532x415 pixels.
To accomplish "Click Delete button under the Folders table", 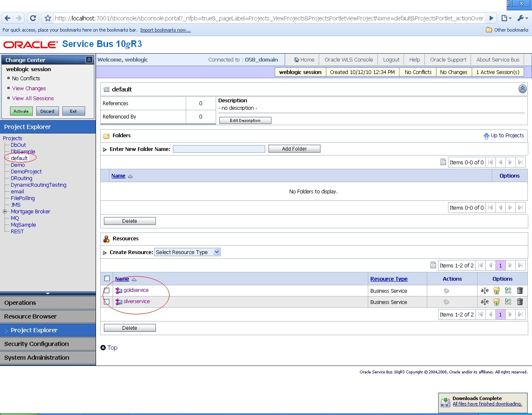I will [130, 221].
